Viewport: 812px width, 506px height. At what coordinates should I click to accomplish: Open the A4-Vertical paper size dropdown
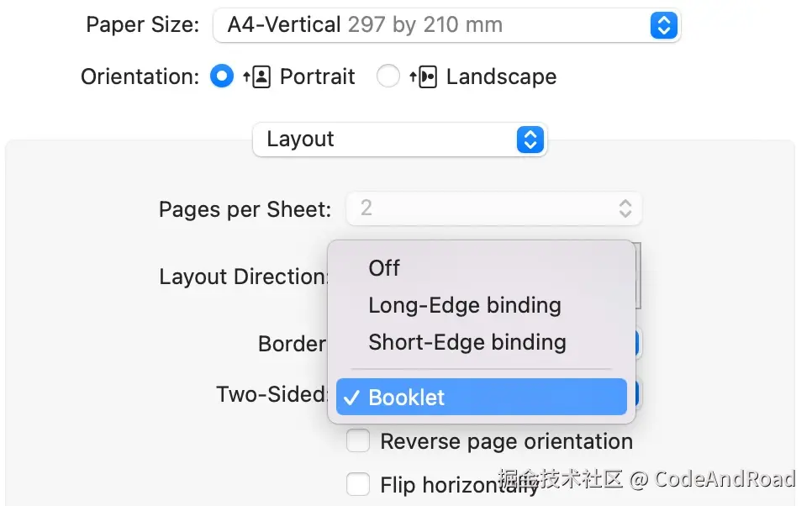pyautogui.click(x=446, y=25)
